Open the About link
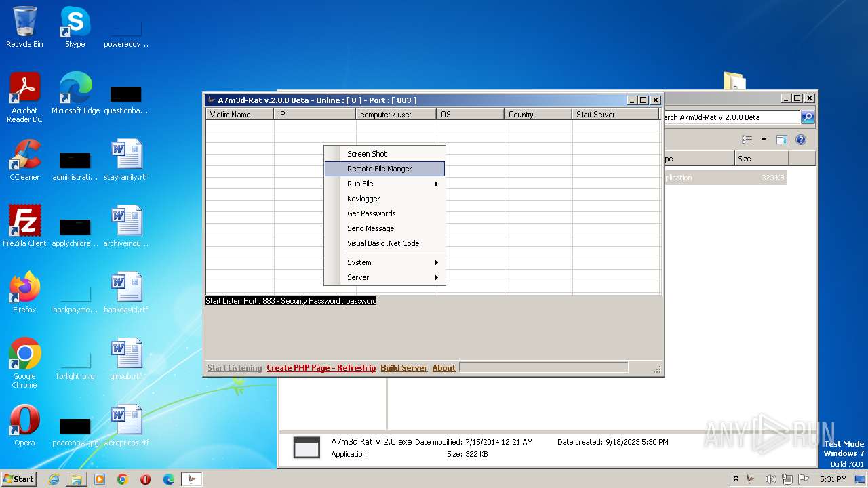The width and height of the screenshot is (868, 488). [x=444, y=368]
